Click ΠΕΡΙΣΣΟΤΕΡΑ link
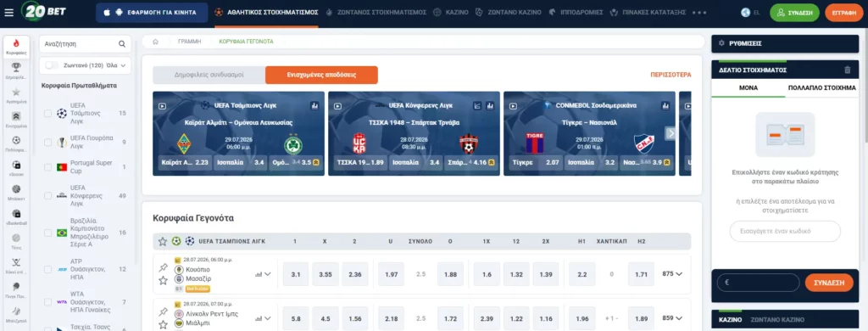 click(670, 75)
